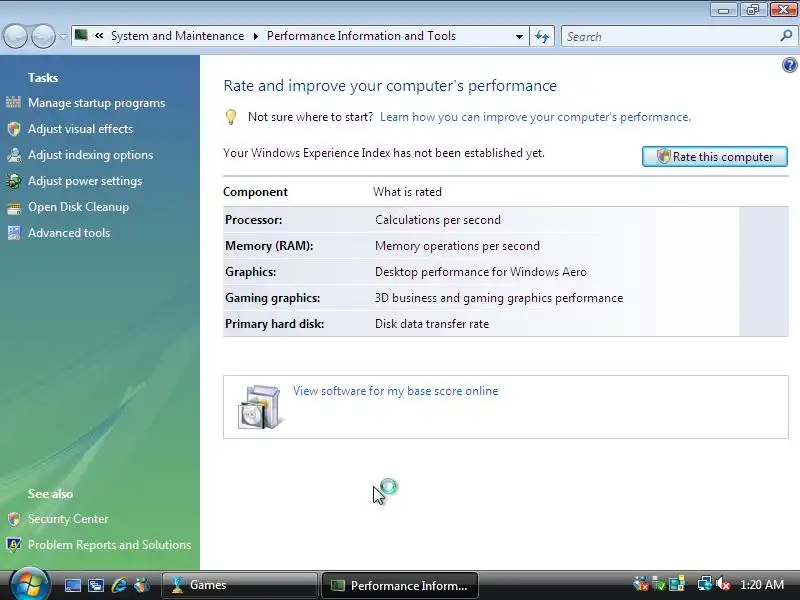Click the Memory (RAM) row label
The height and width of the screenshot is (600, 800).
click(x=269, y=246)
